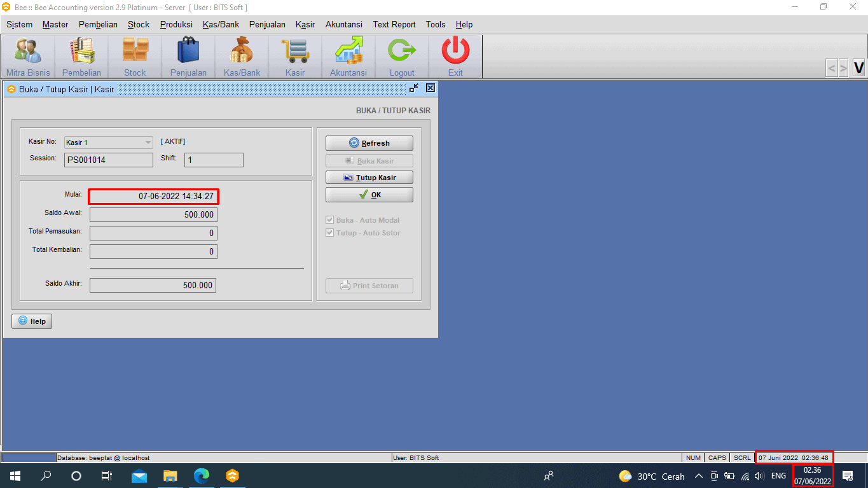Click the Kasir cart toolbar icon
The height and width of the screenshot is (488, 868).
pos(295,52)
